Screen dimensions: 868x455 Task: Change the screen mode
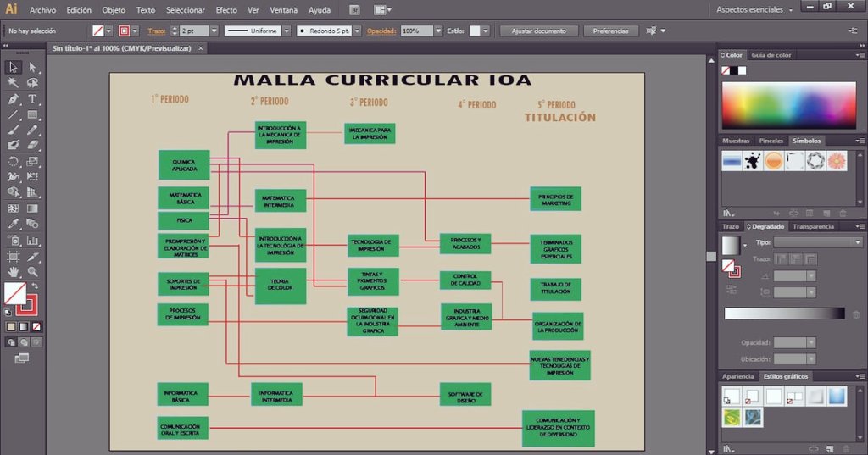[x=21, y=358]
